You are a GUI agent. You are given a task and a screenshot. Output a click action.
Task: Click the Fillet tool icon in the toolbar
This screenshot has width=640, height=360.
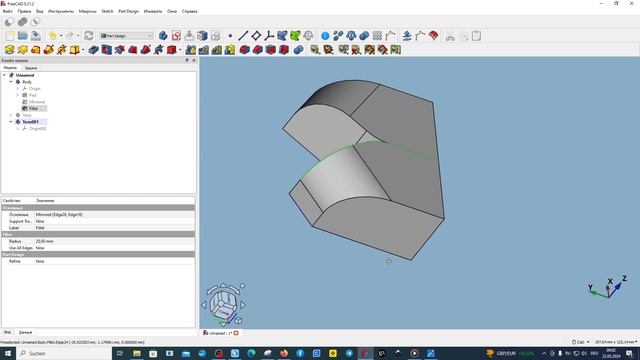tap(244, 50)
